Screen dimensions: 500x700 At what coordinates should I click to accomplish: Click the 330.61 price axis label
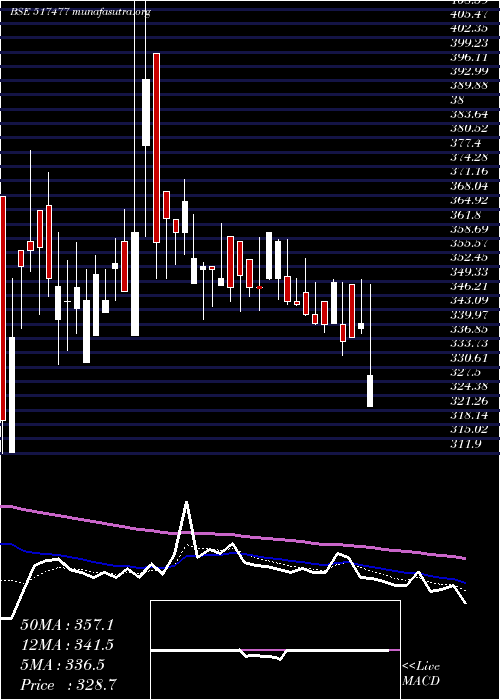469,358
